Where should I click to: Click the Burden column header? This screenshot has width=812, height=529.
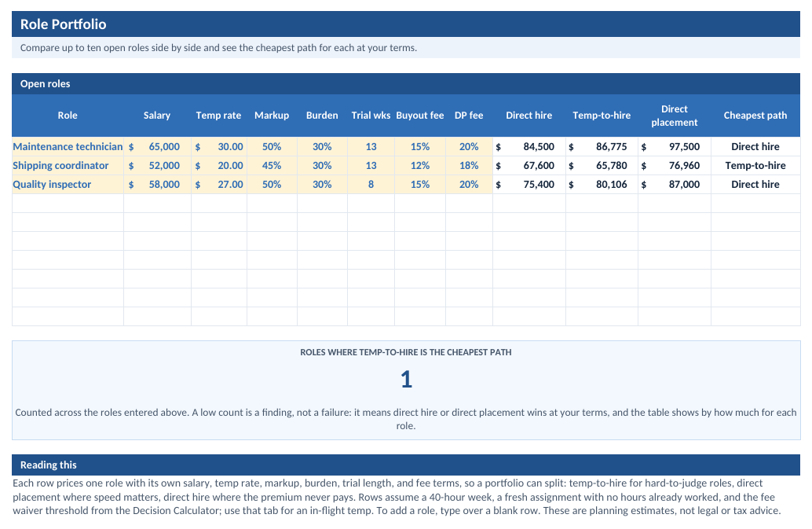coord(322,116)
